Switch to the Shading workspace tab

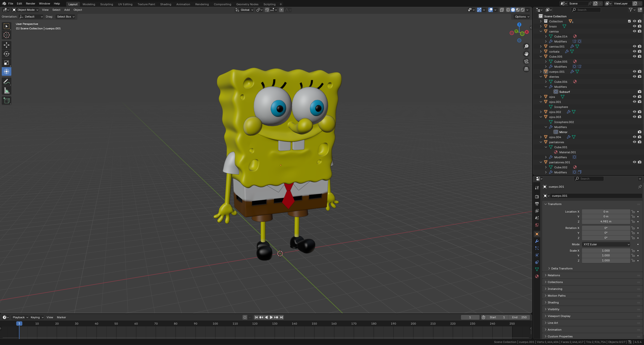tap(166, 4)
